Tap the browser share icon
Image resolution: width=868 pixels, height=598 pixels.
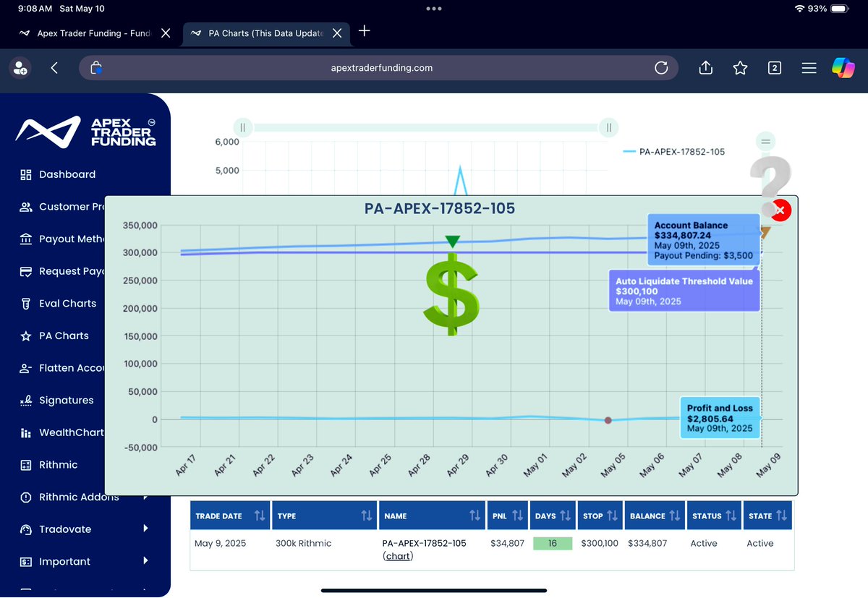click(706, 67)
